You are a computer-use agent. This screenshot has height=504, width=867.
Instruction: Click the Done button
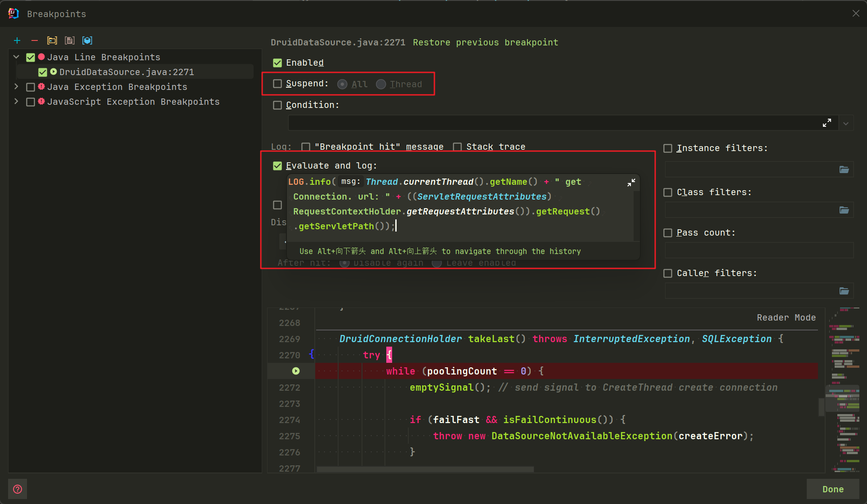pos(833,489)
